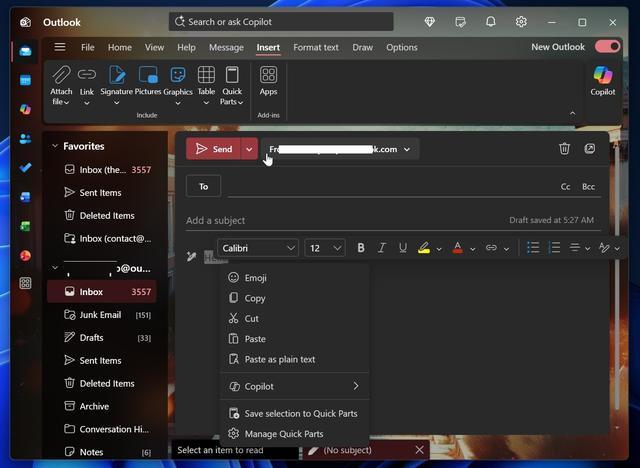Open the Junk Email folder

(102, 315)
